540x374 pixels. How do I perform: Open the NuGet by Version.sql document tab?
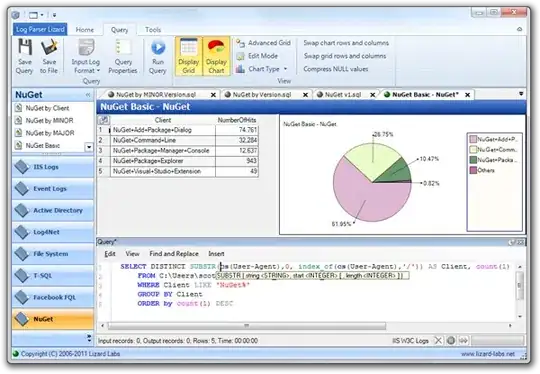pyautogui.click(x=262, y=94)
